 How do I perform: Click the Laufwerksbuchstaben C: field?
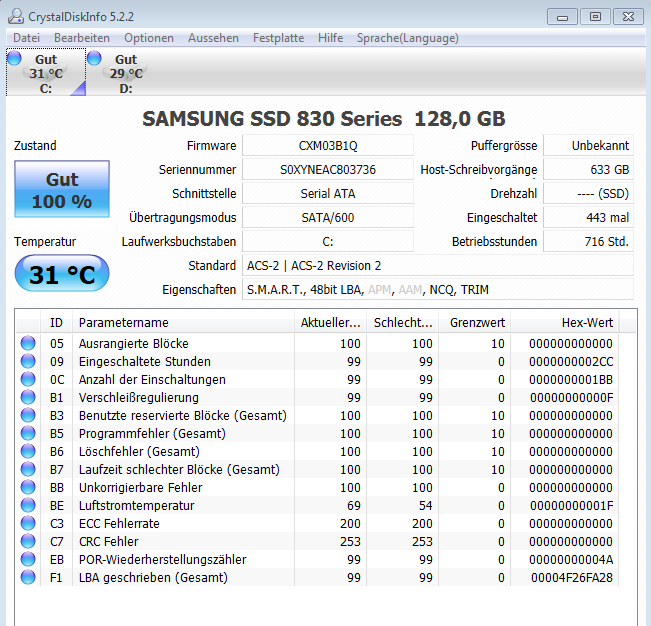[328, 242]
